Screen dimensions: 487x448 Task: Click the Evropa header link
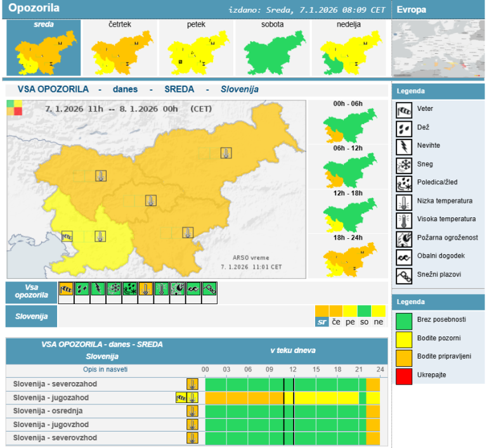pos(412,10)
